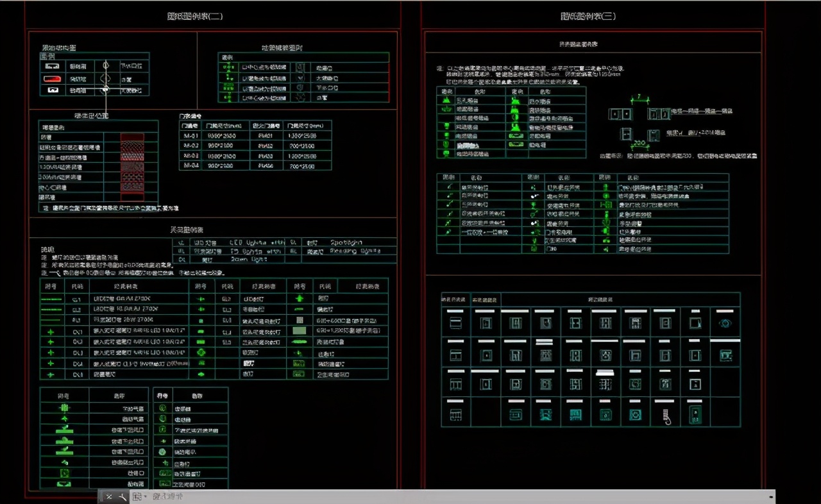Click the green up-arrow lamp symbol in lighting table
821x504 pixels.
pyautogui.click(x=299, y=298)
